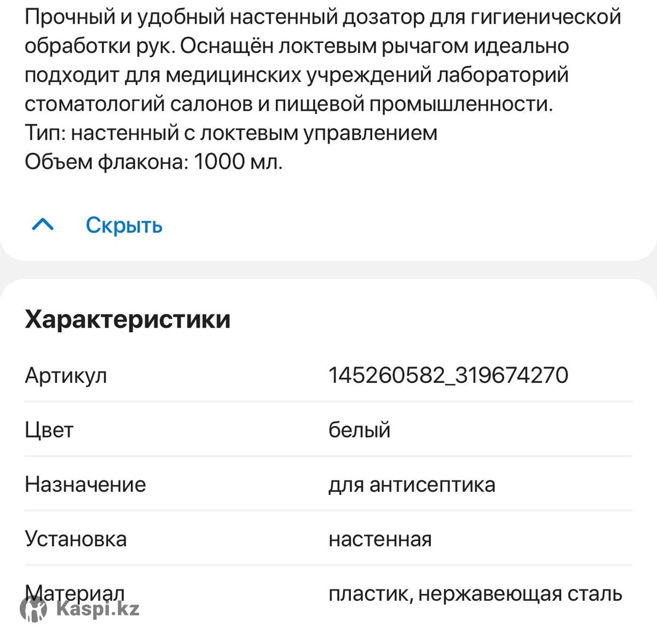Screen dimensions: 657x644
Task: Click the Объем флакона: 1000 мл line
Action: click(x=153, y=162)
